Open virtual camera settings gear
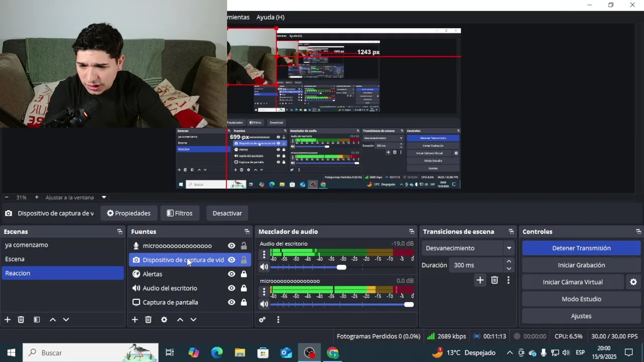644x362 pixels. point(633,282)
